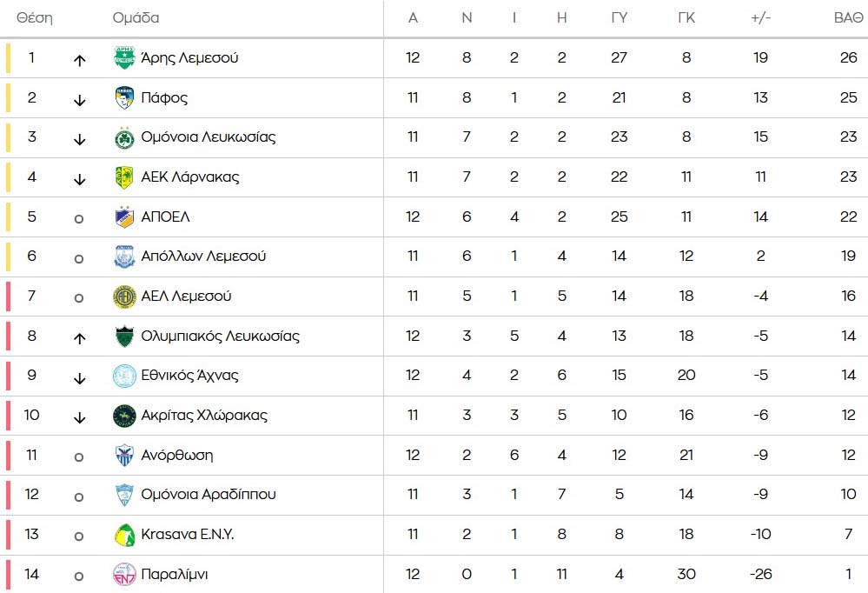Viewport: 868px width, 593px height.
Task: Click the Krasava Ε.Ν.Υ. logo
Action: point(125,535)
